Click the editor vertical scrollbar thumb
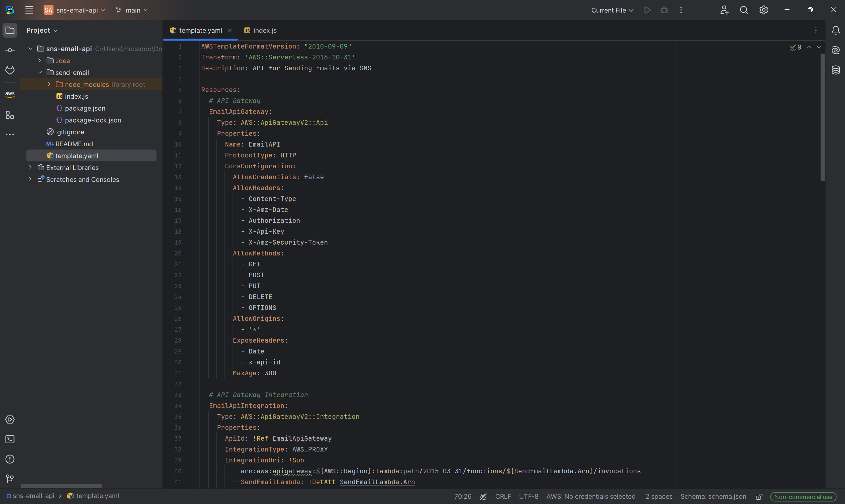Image resolution: width=845 pixels, height=504 pixels. 823,117
